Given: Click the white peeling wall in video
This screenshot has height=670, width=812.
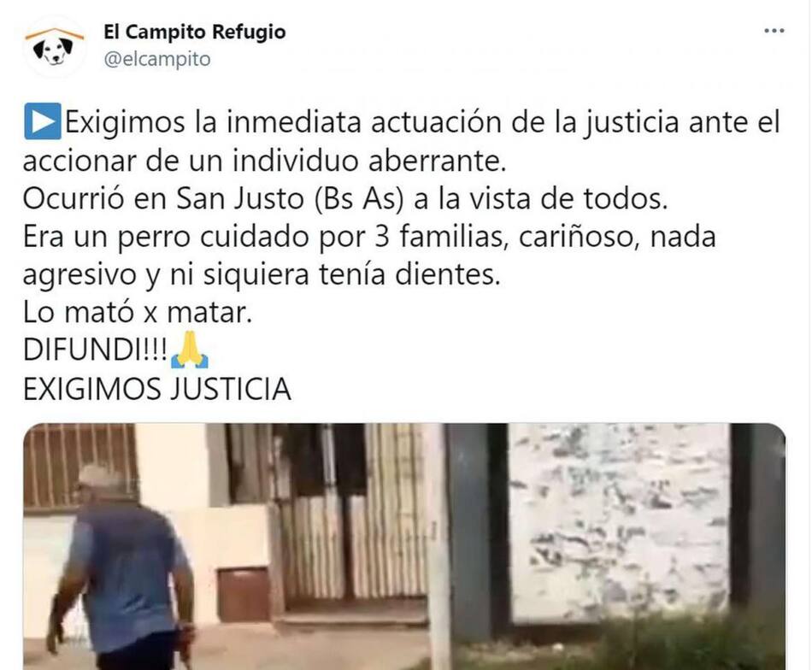Looking at the screenshot, I should [x=619, y=523].
